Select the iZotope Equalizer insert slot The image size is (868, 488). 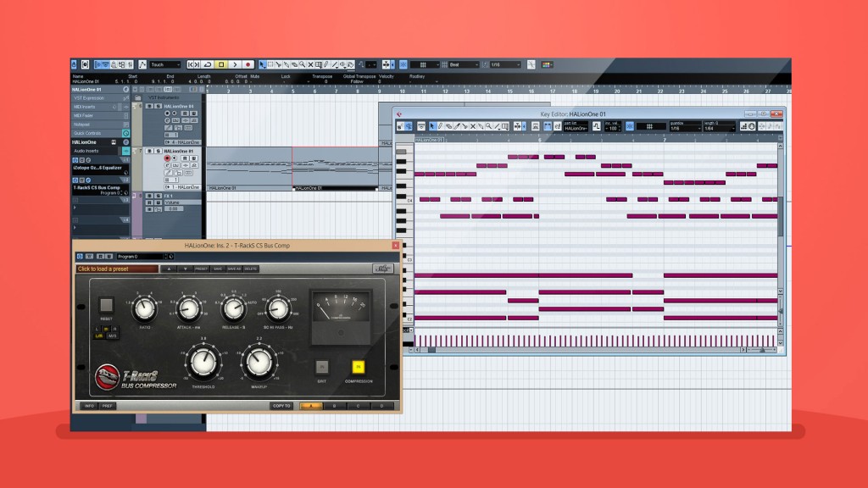tap(101, 169)
